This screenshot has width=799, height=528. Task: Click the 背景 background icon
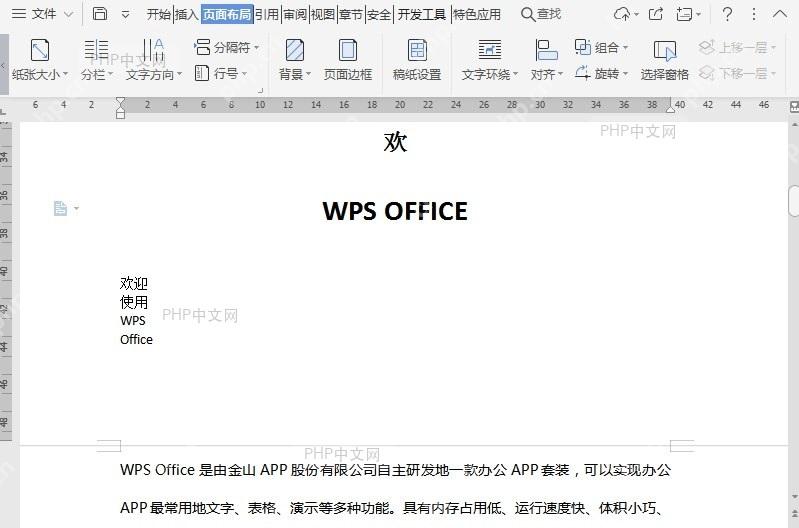click(295, 50)
